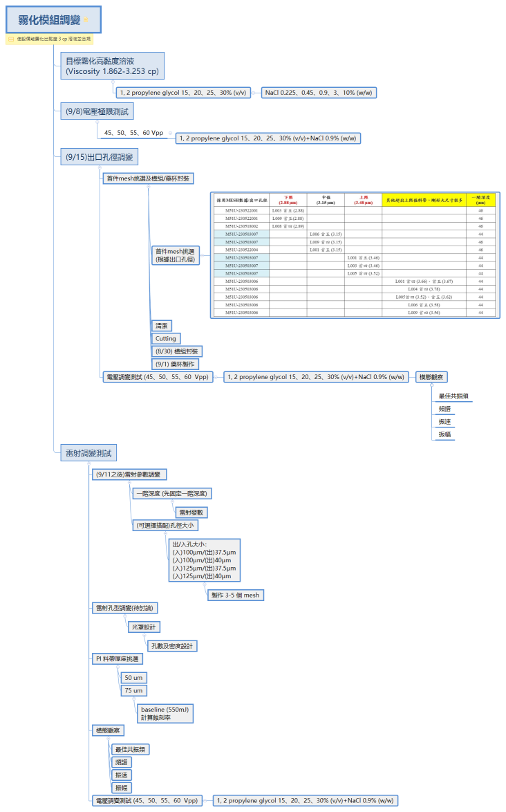
Task: Select the 清潔 subtopic
Action: [x=163, y=325]
